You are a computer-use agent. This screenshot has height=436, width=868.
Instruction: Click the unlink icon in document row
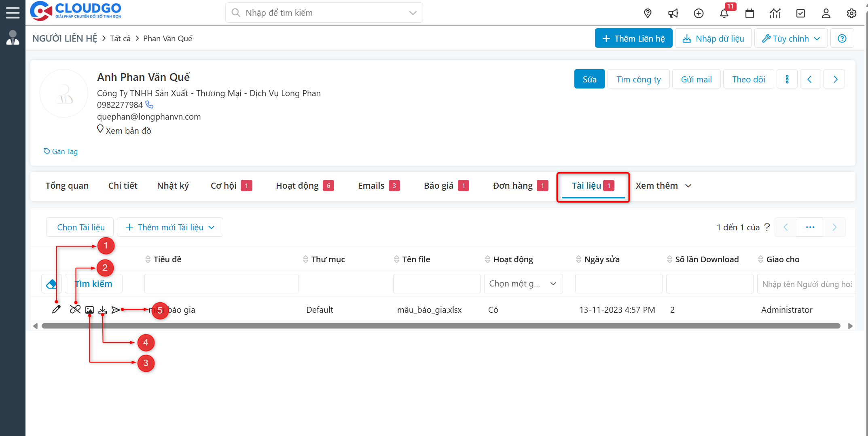point(75,310)
